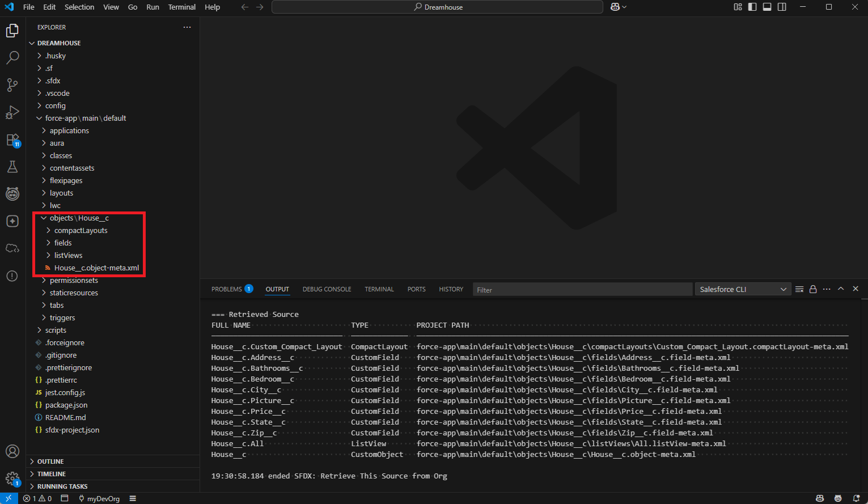The width and height of the screenshot is (868, 504).
Task: Switch to the PORTS tab
Action: 416,289
